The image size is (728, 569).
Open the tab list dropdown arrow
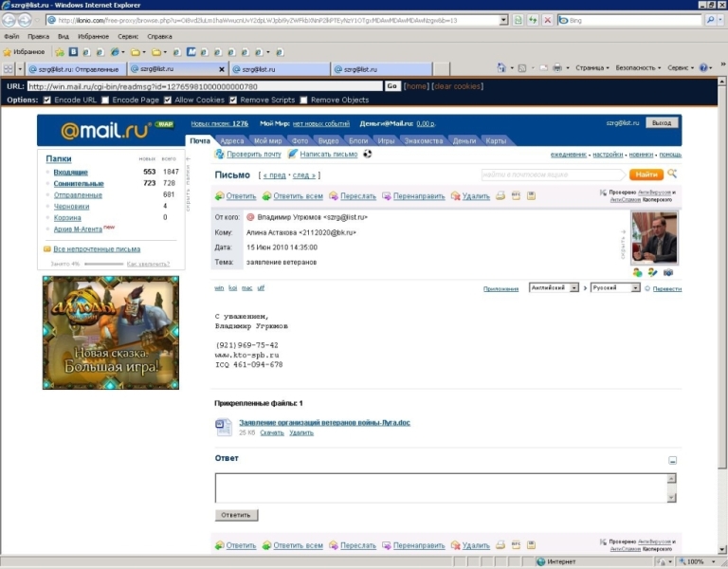click(x=20, y=69)
